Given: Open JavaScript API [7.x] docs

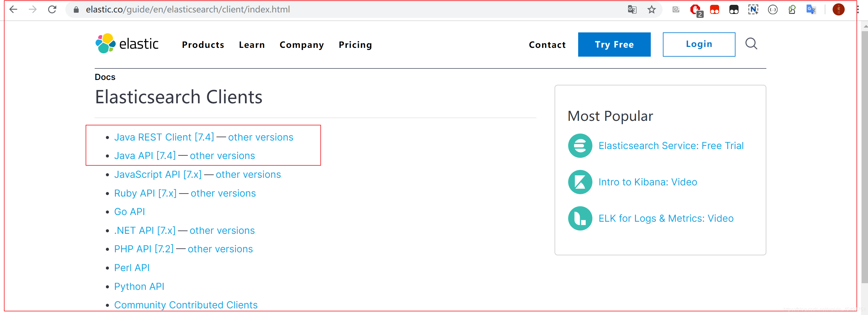Looking at the screenshot, I should point(158,175).
